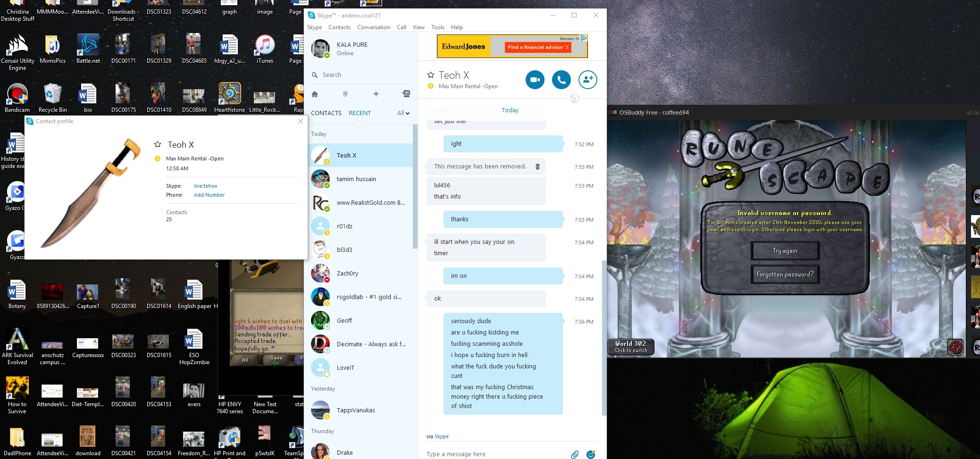Click the Forgotten password? button

(x=785, y=275)
